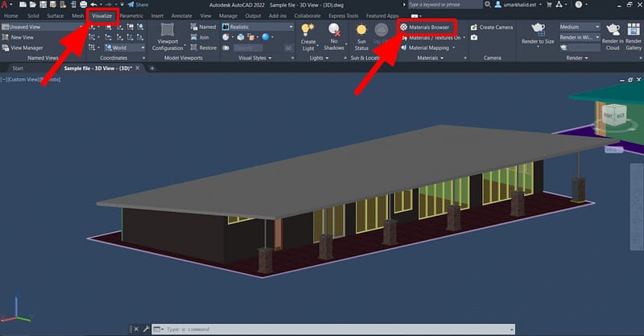
Task: Switch to the Visualize ribbon tab
Action: (101, 15)
